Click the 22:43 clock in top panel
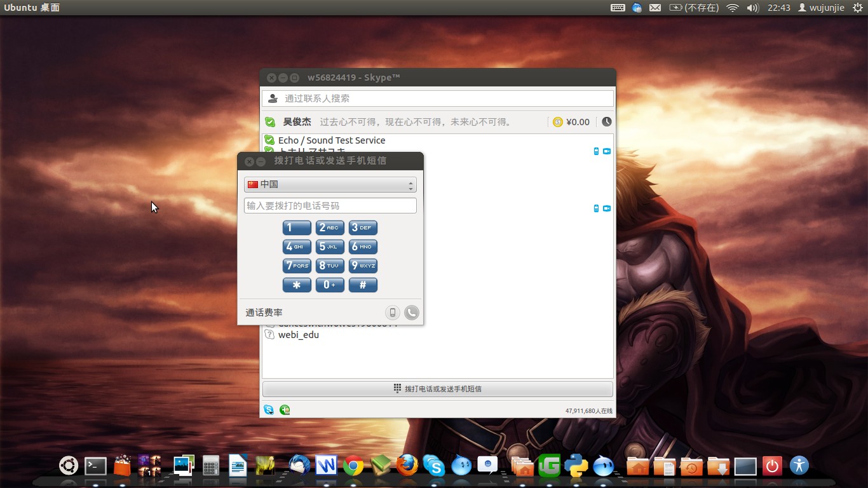The image size is (868, 488). pyautogui.click(x=779, y=8)
